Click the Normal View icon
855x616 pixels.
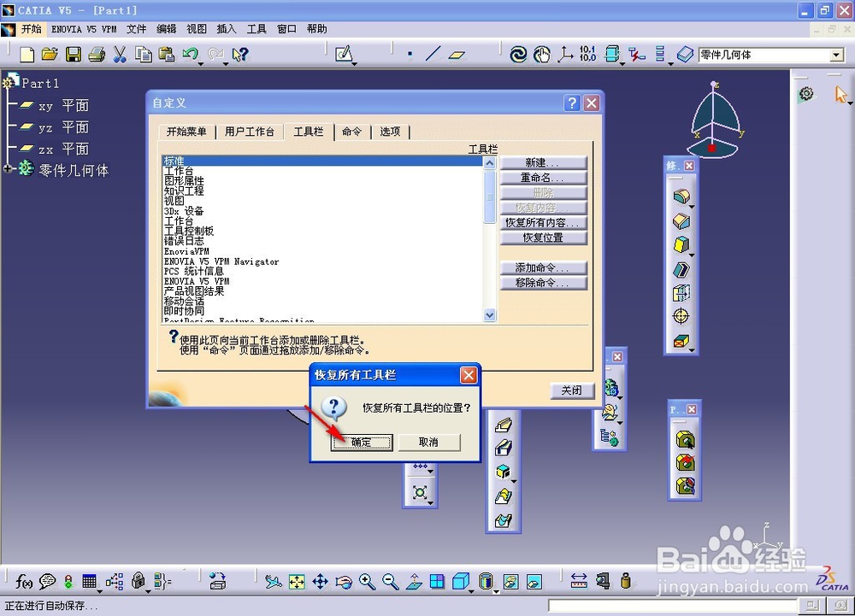[x=414, y=582]
